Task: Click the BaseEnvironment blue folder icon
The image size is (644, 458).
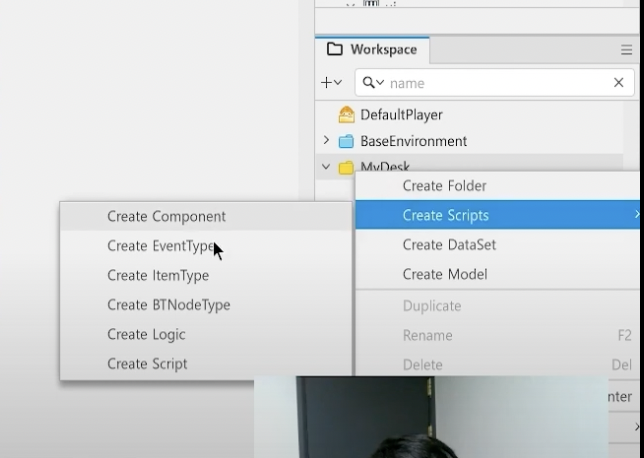Action: (346, 141)
